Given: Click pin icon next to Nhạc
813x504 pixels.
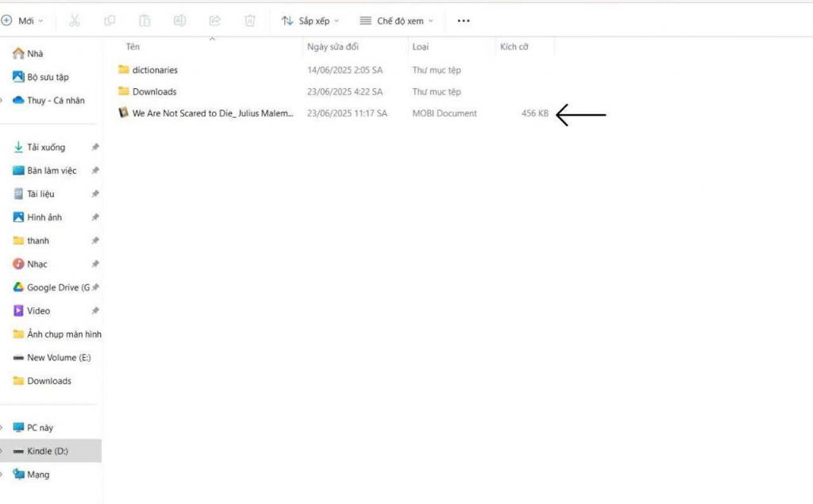Looking at the screenshot, I should click(95, 264).
